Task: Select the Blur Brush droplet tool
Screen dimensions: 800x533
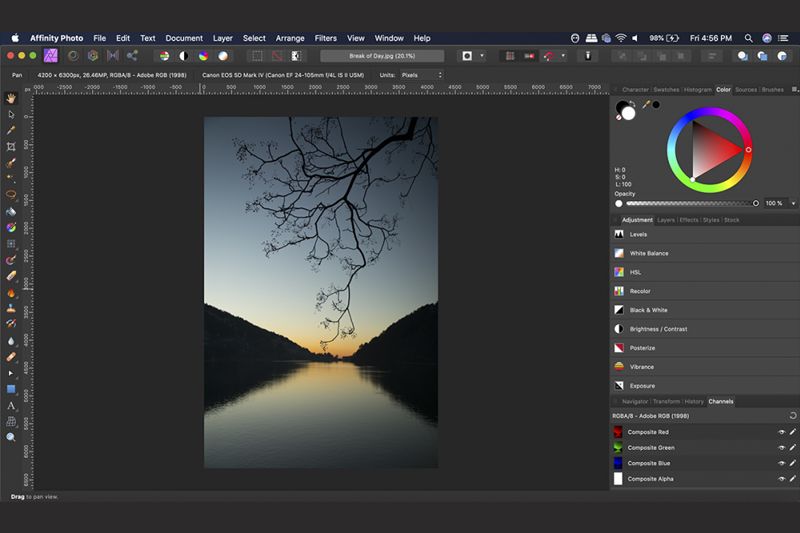Action: click(11, 341)
